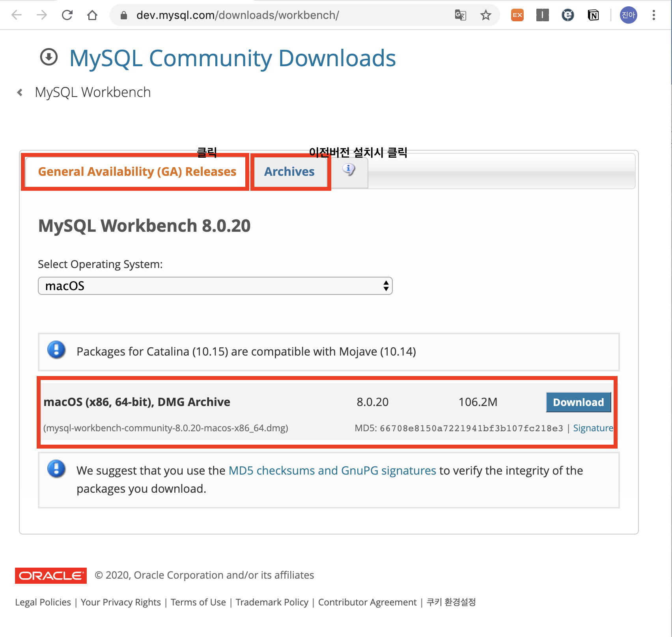The image size is (672, 637).
Task: Open the orange EX extension icon
Action: pyautogui.click(x=517, y=15)
